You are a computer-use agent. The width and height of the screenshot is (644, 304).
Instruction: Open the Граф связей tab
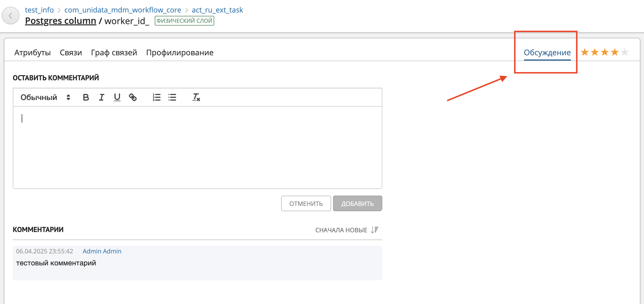[x=114, y=53]
